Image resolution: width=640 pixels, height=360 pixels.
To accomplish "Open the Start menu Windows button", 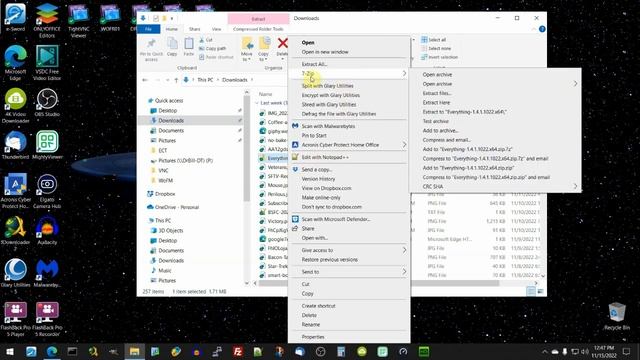I will pyautogui.click(x=10, y=351).
